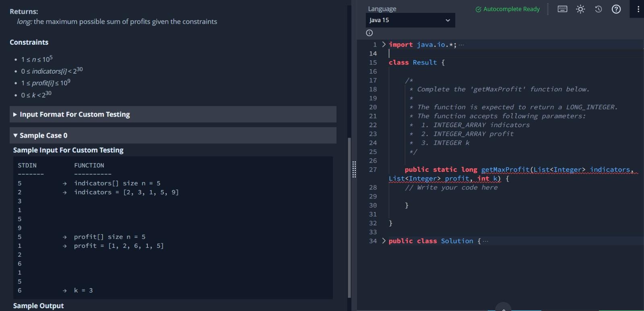Click the '// Write your code here' comment
This screenshot has height=311, width=644.
[x=451, y=187]
